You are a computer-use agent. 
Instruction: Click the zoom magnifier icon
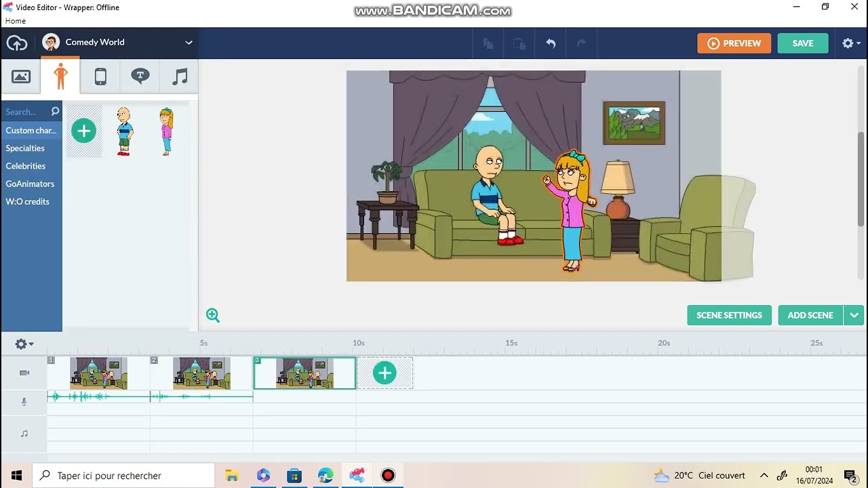(213, 314)
